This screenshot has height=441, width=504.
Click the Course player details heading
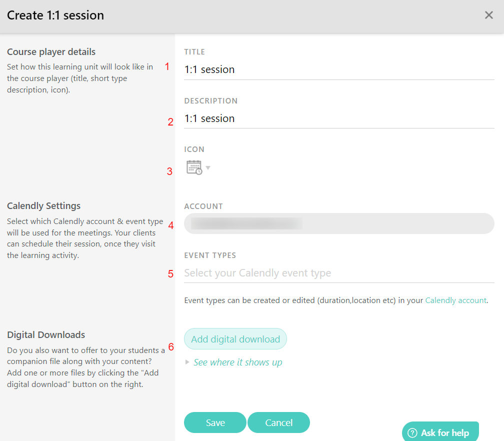[51, 51]
